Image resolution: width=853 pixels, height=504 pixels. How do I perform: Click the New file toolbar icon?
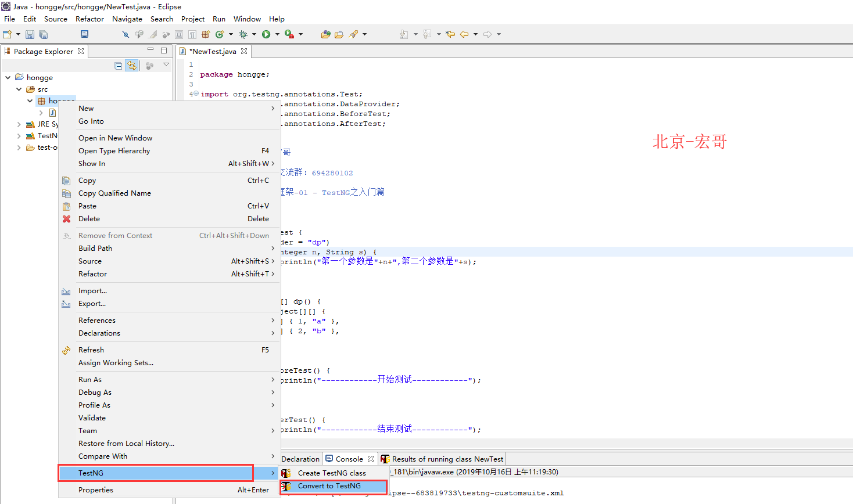[x=7, y=34]
